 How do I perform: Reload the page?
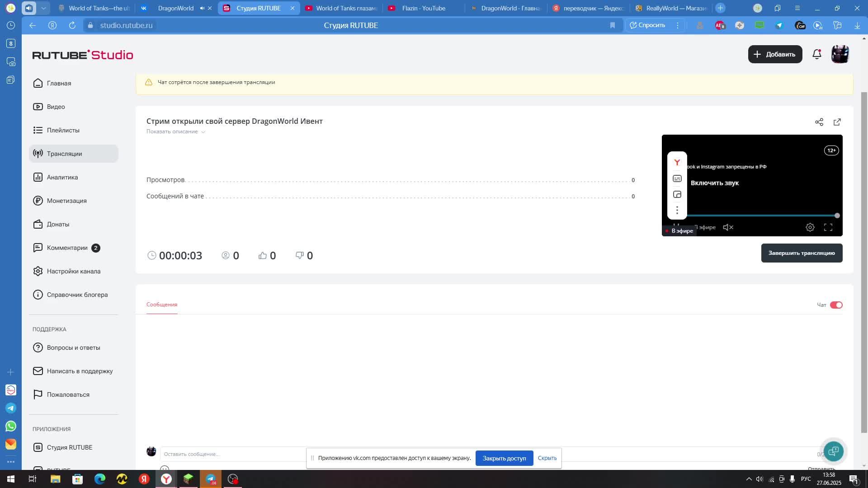72,25
